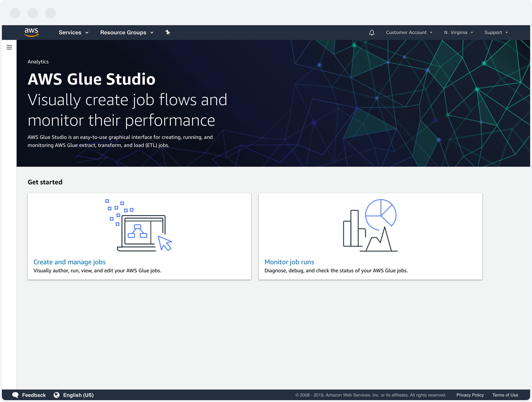This screenshot has width=532, height=402.
Task: Click the pin shortcut icon
Action: (x=168, y=32)
